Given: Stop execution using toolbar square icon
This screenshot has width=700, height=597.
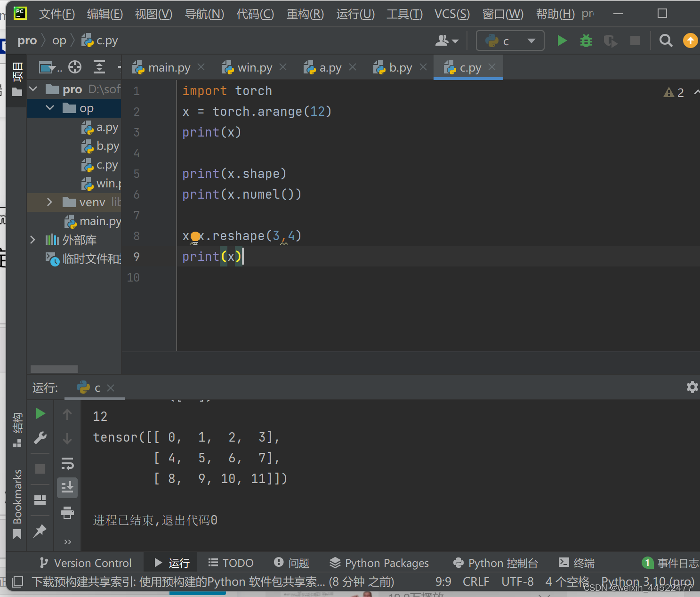Looking at the screenshot, I should tap(635, 40).
